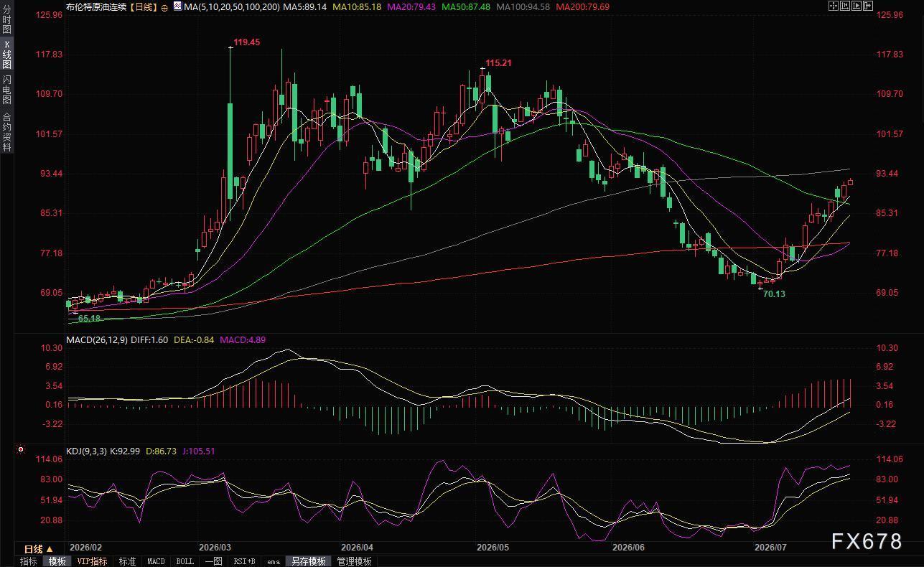
Task: Click the 2026/05 date marker on time axis
Action: coord(493,547)
